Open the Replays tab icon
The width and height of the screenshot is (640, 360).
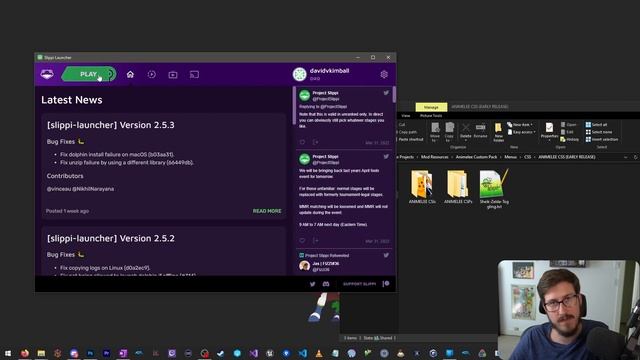151,74
